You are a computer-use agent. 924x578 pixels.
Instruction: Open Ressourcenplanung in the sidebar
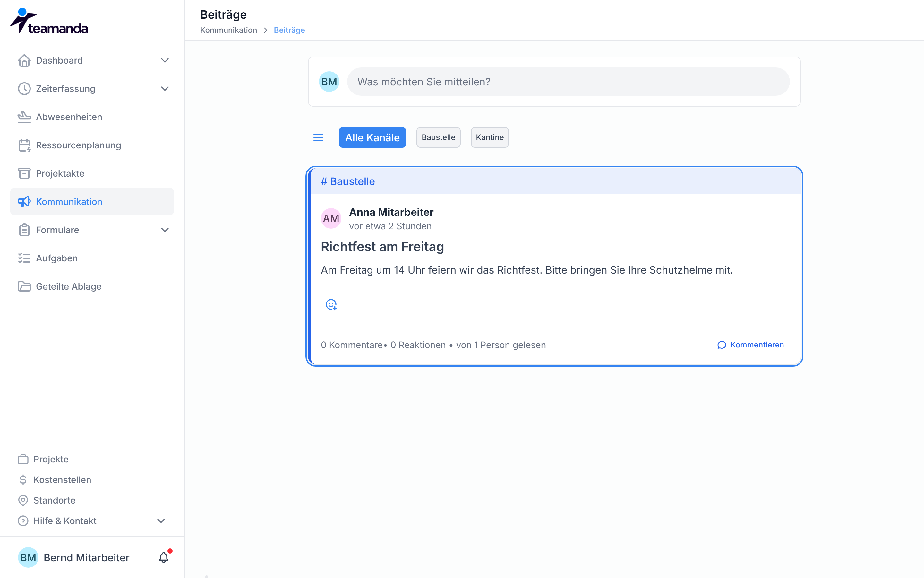[92, 145]
